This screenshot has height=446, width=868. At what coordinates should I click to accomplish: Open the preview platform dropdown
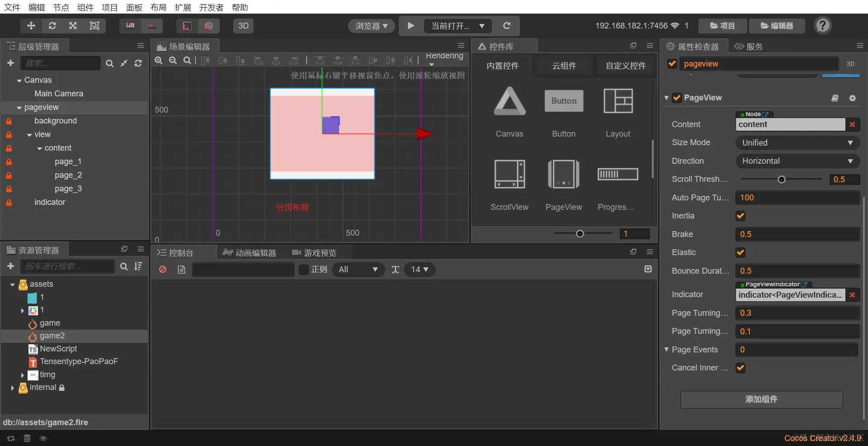372,26
